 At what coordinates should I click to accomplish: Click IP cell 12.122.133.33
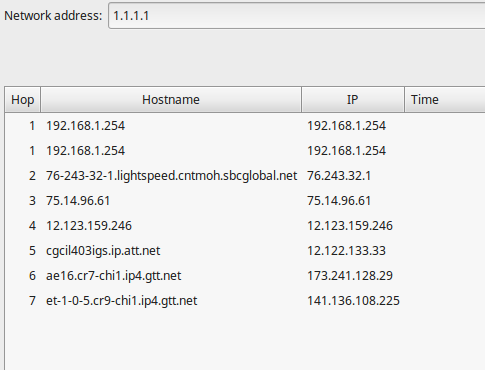pyautogui.click(x=346, y=251)
